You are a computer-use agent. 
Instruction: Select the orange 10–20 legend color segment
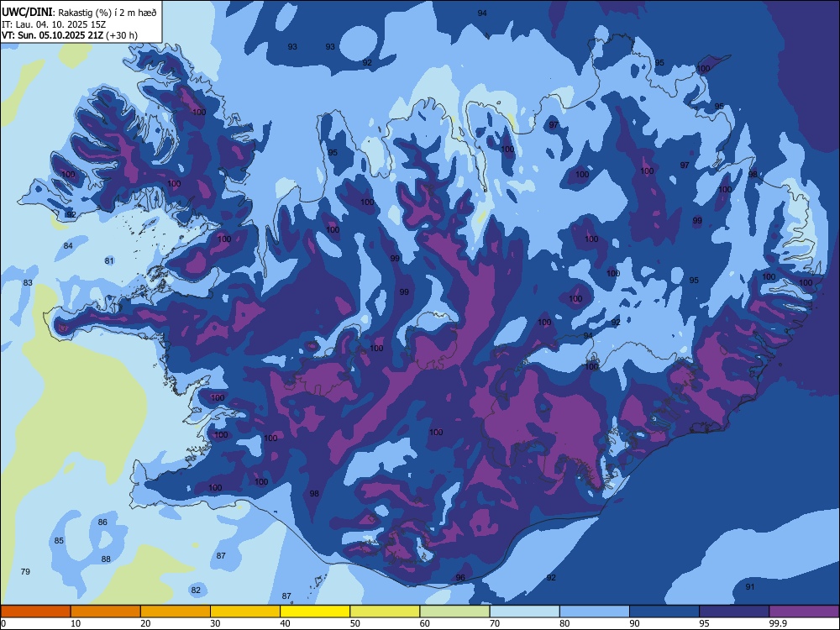click(x=106, y=612)
